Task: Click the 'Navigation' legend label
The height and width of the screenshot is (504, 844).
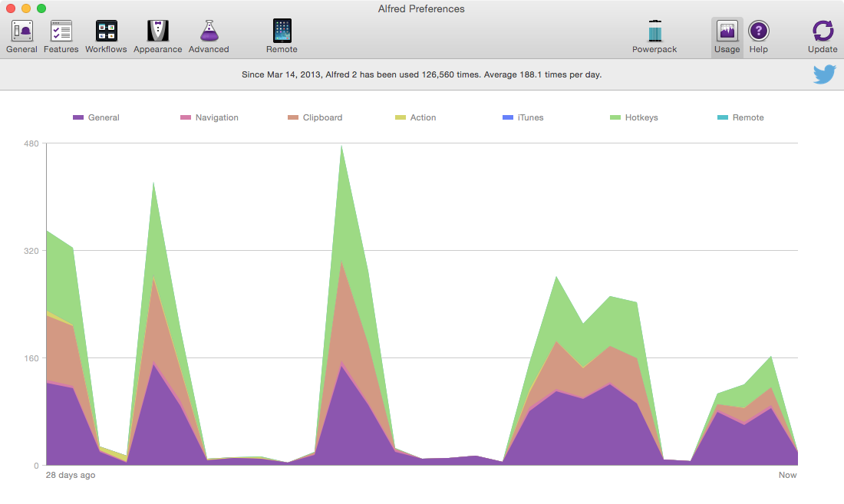Action: 217,117
